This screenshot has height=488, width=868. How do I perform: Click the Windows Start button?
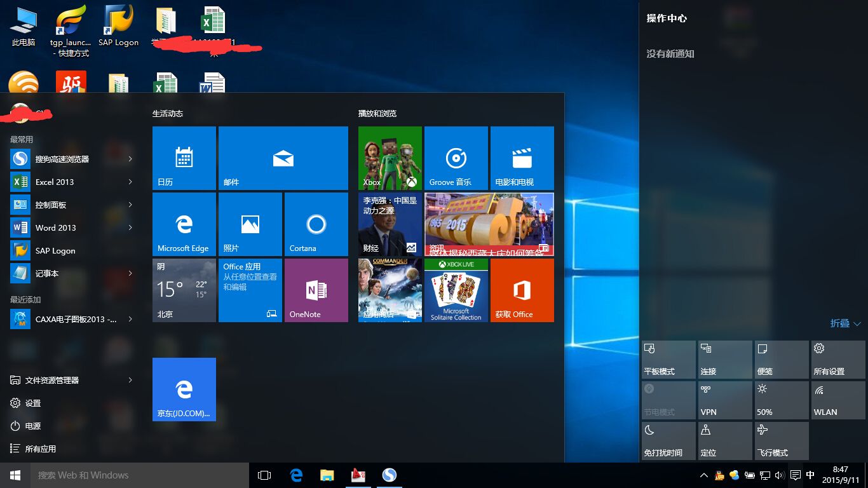pyautogui.click(x=15, y=475)
